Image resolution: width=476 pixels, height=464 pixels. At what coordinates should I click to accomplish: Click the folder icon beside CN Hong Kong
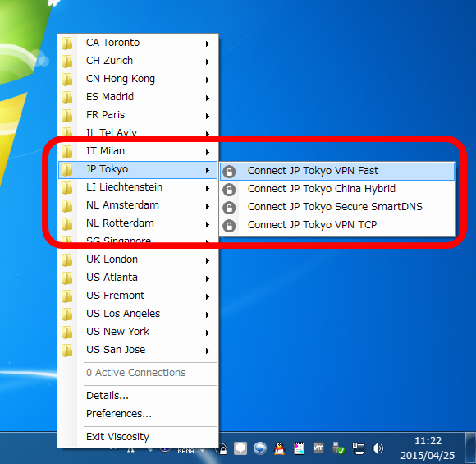point(67,80)
